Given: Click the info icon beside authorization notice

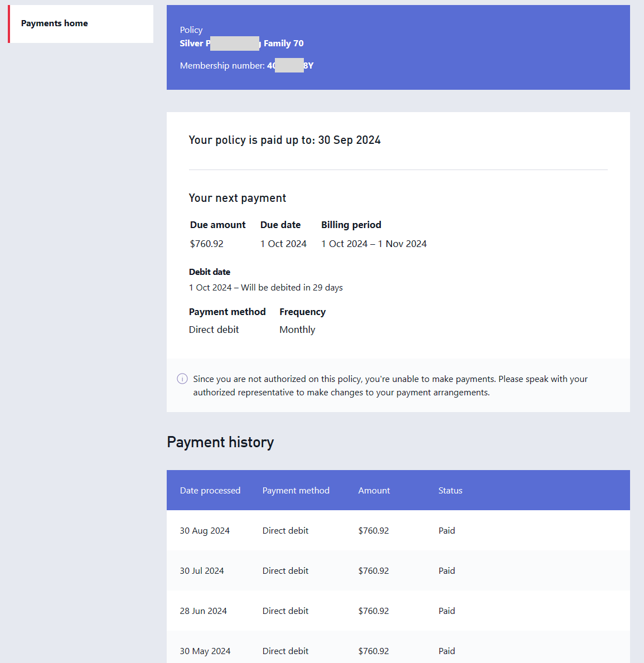Looking at the screenshot, I should [x=182, y=379].
